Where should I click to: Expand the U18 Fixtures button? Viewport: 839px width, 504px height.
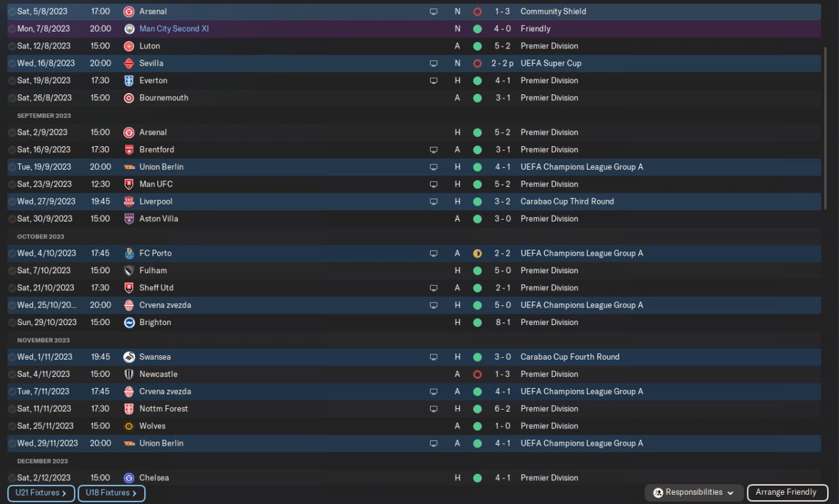[x=111, y=493]
